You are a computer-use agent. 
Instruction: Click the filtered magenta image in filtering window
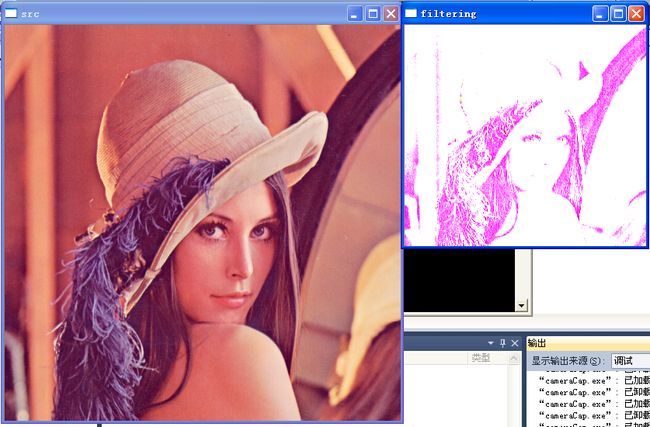point(525,135)
